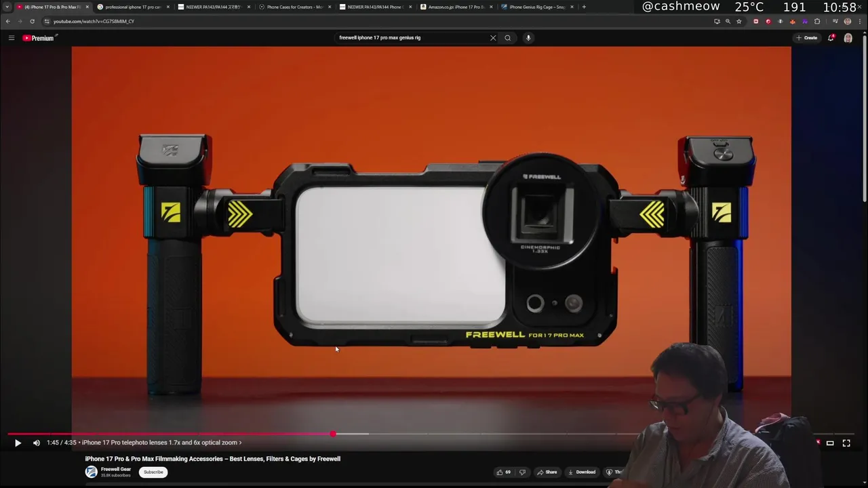
Task: Go forward in browser history
Action: pyautogui.click(x=20, y=21)
